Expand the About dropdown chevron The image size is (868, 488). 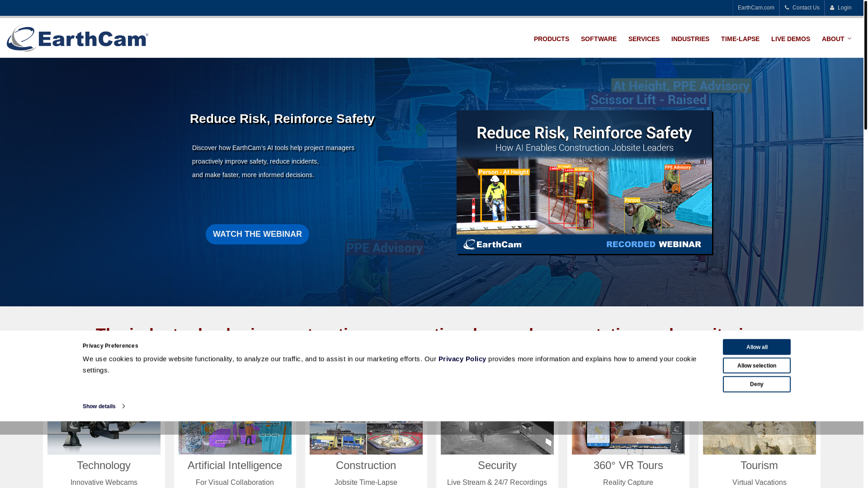tap(849, 39)
